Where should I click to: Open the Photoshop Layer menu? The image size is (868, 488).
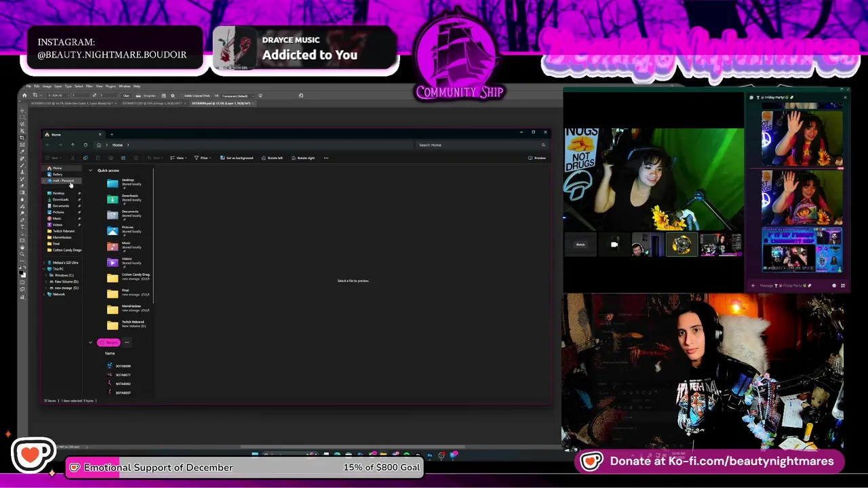pyautogui.click(x=58, y=86)
